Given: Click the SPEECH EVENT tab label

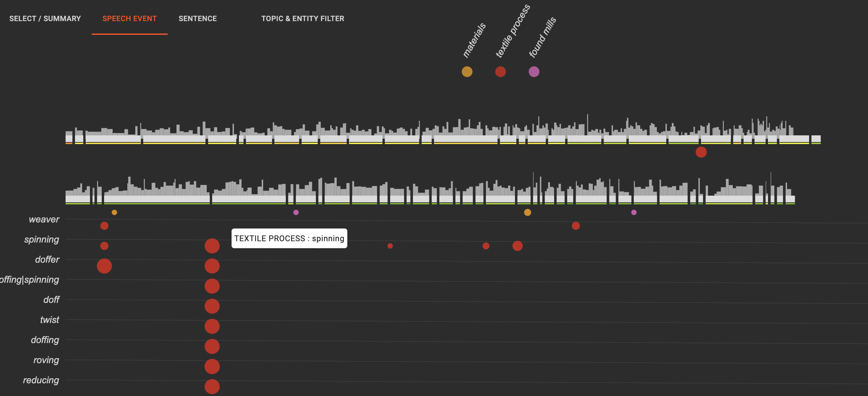Looking at the screenshot, I should [x=129, y=18].
